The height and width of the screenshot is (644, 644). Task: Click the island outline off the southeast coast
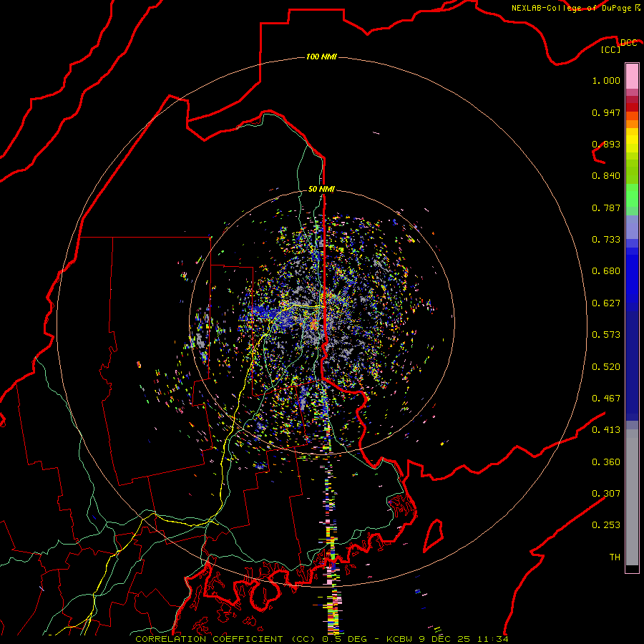pyautogui.click(x=434, y=535)
